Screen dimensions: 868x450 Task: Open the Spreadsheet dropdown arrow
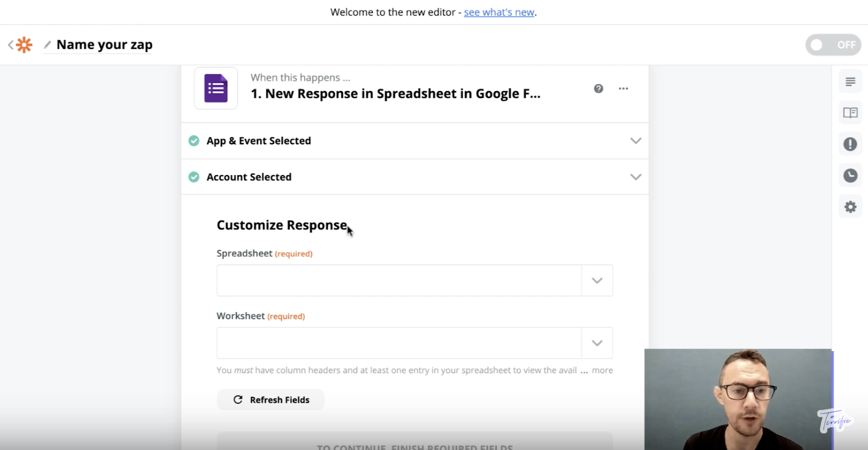597,281
